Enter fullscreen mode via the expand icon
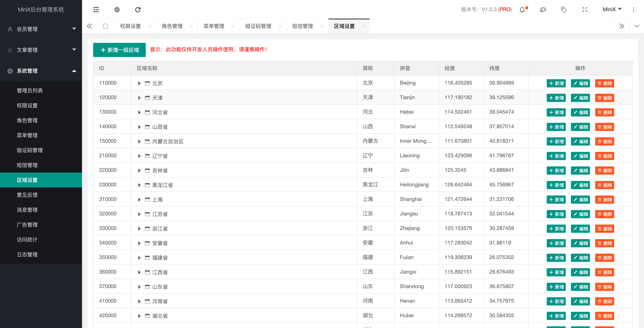644x328 pixels. click(585, 10)
